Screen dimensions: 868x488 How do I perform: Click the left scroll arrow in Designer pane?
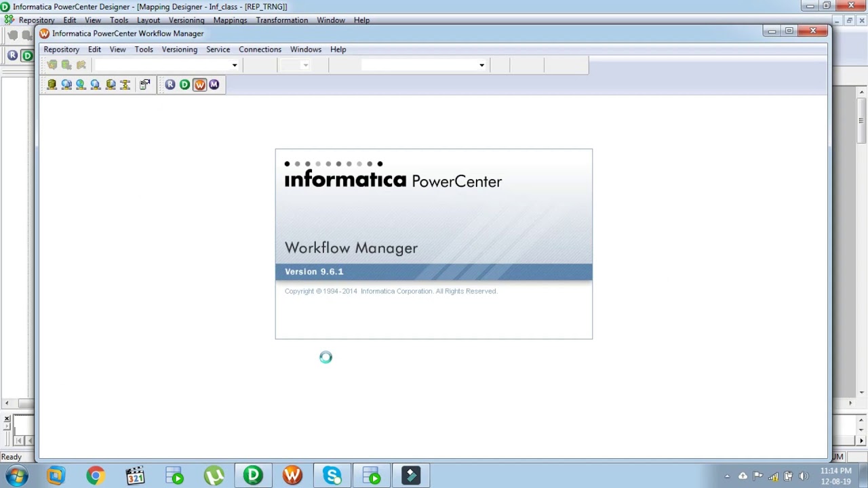click(7, 403)
